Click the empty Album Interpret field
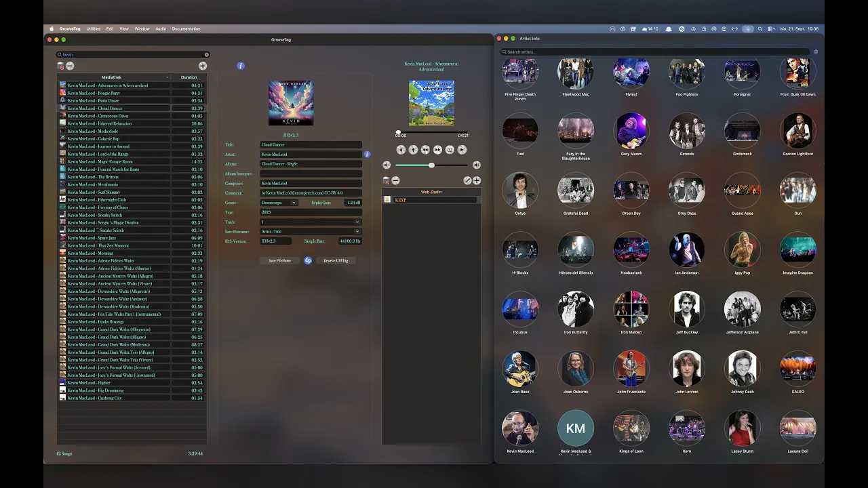This screenshot has width=868, height=488. pos(311,174)
